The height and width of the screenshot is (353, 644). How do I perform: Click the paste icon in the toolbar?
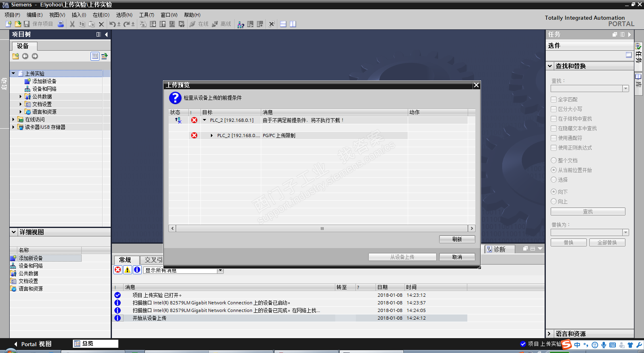pos(92,24)
